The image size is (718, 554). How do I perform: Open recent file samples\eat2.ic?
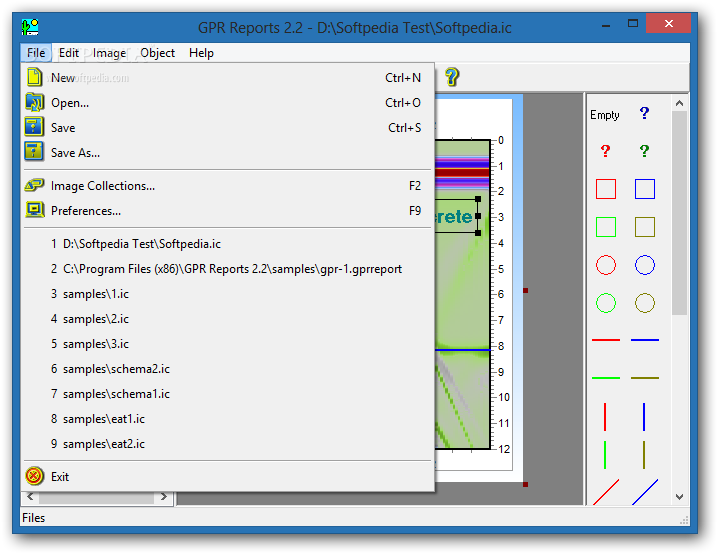pos(228,444)
